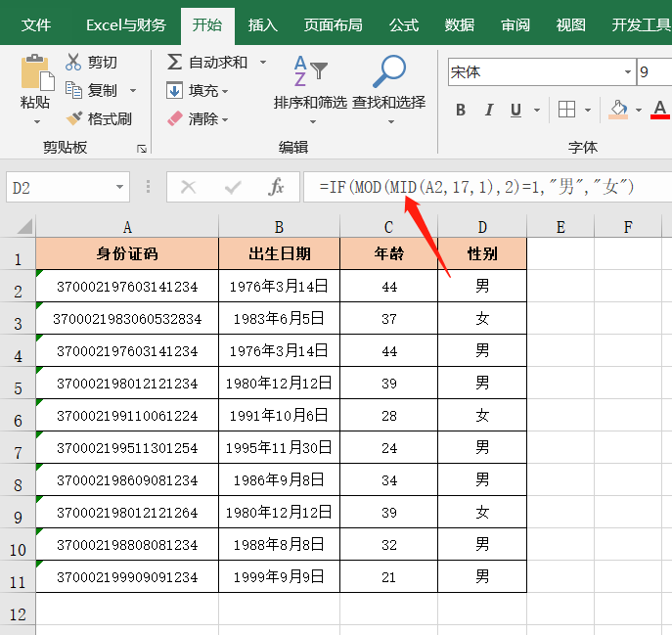Click the Cut scissors icon

coord(73,63)
